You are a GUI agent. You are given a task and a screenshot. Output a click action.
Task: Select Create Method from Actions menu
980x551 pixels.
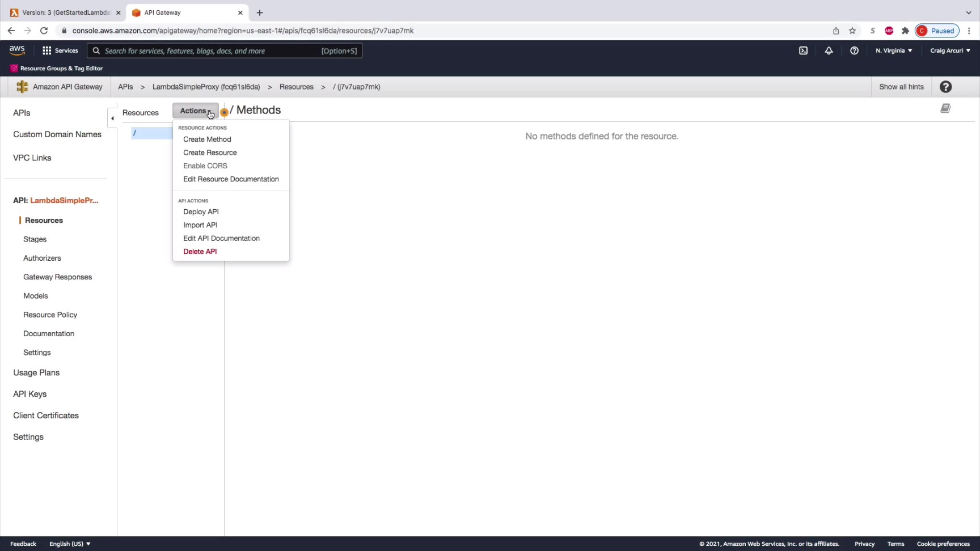point(207,139)
